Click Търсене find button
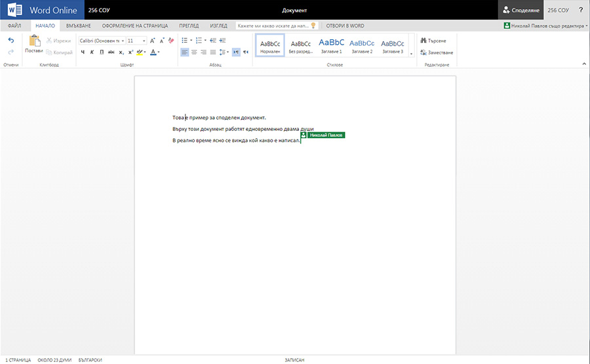The width and height of the screenshot is (590, 364). (433, 41)
